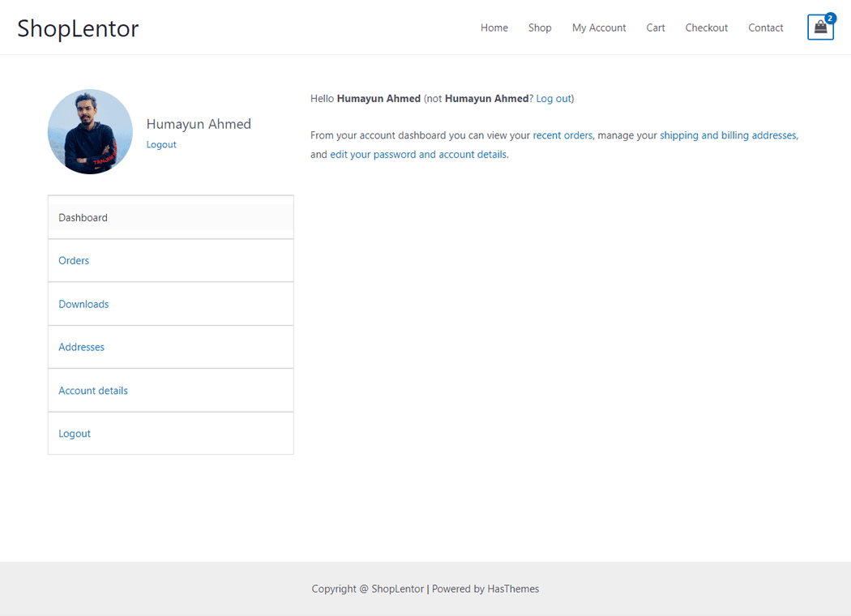851x616 pixels.
Task: Open Cart from the top menu
Action: (x=656, y=28)
